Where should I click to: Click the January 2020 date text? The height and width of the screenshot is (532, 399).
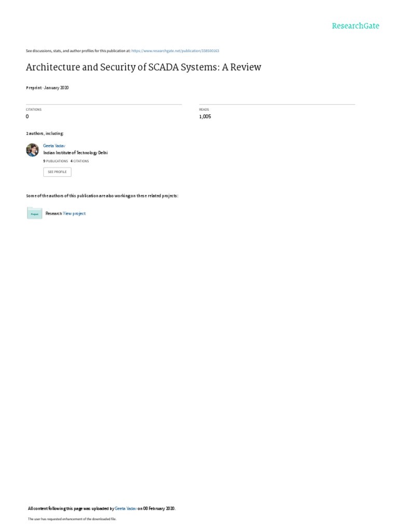pos(56,88)
